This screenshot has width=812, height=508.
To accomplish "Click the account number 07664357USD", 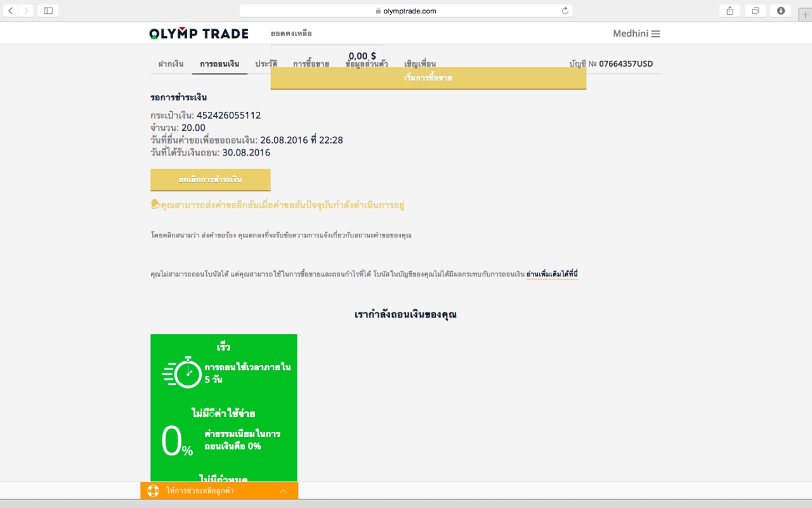I will pyautogui.click(x=626, y=64).
